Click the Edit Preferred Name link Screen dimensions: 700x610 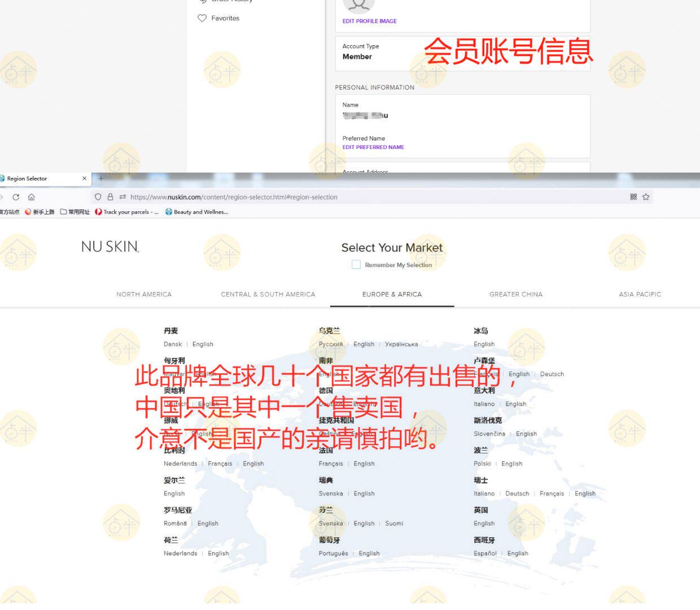[373, 147]
